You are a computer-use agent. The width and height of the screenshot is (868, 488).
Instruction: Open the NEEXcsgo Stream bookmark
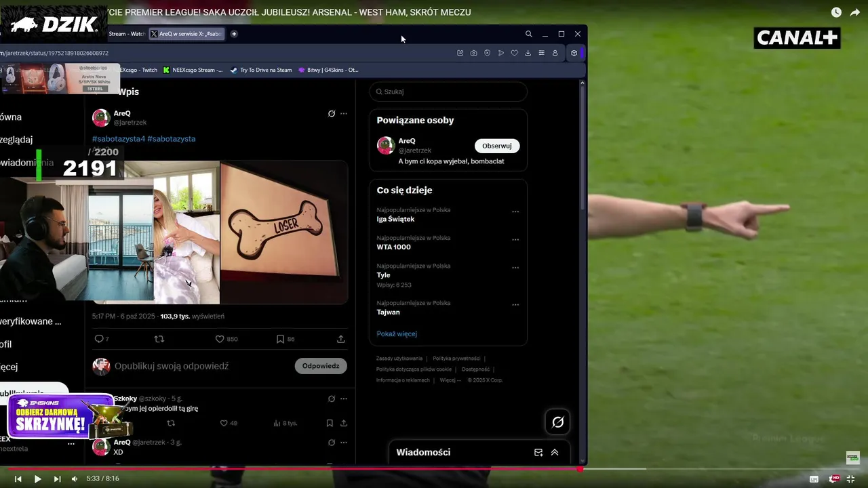tap(193, 70)
